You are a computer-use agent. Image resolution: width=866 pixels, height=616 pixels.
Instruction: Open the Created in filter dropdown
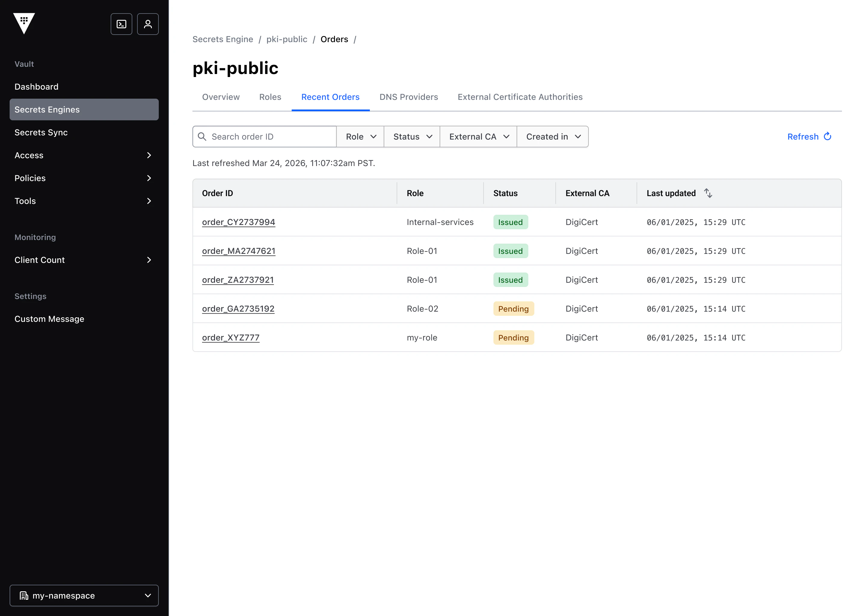point(553,137)
